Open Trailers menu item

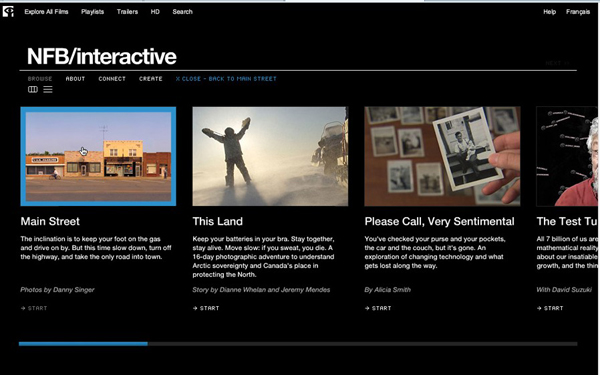tap(127, 12)
